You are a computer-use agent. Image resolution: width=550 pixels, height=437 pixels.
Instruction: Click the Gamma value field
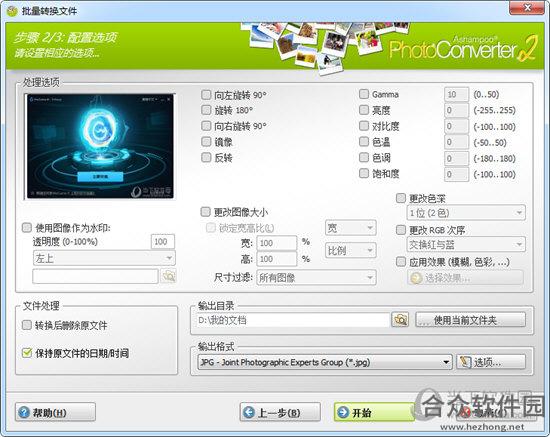click(x=456, y=94)
